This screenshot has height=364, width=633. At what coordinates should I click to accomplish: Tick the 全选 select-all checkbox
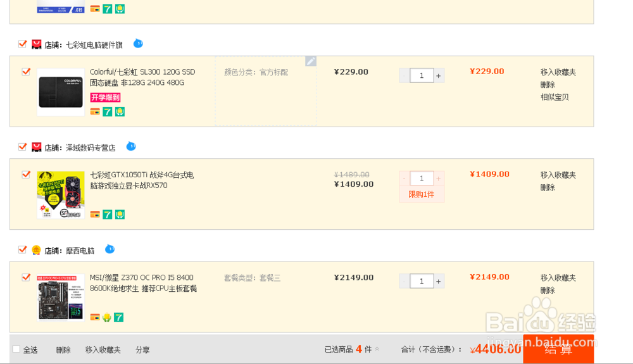(16, 349)
